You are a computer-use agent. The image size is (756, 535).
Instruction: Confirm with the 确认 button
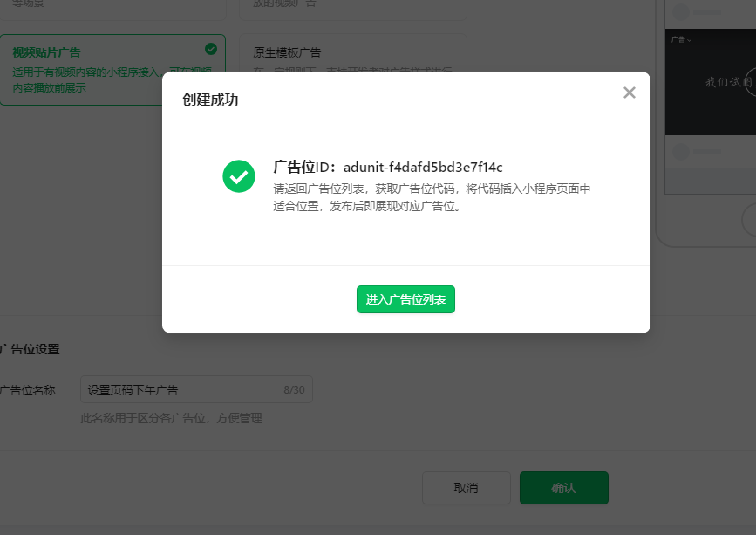pyautogui.click(x=563, y=488)
